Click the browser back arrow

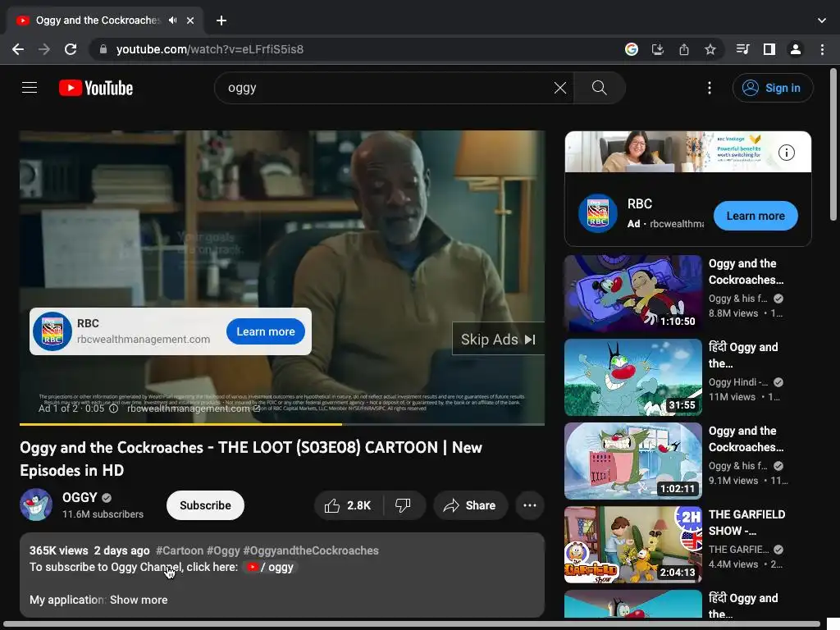[18, 49]
